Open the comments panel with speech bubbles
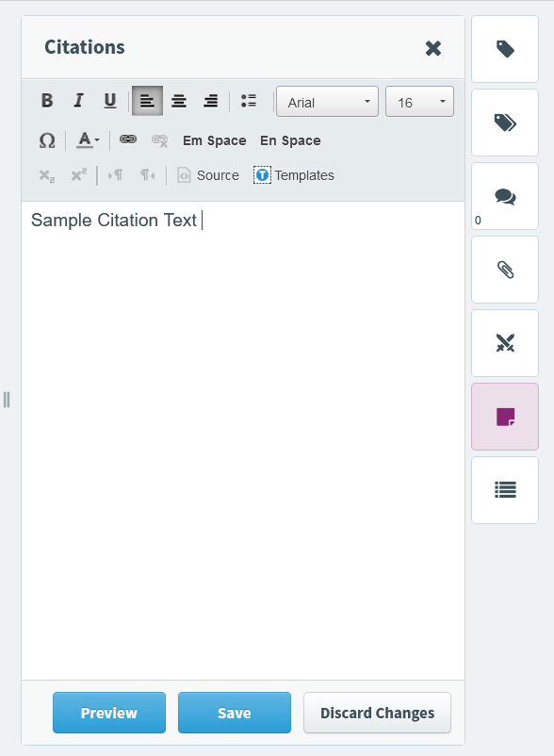 [505, 196]
